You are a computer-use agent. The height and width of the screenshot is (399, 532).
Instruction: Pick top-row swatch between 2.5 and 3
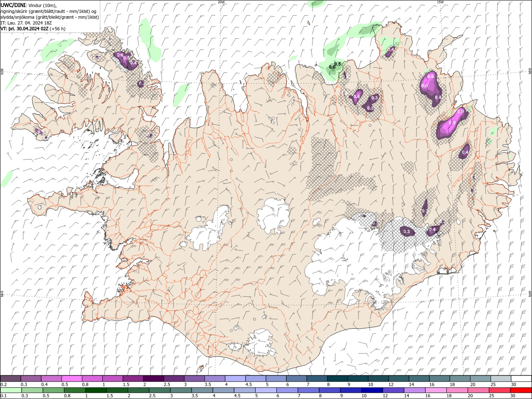[174, 379]
